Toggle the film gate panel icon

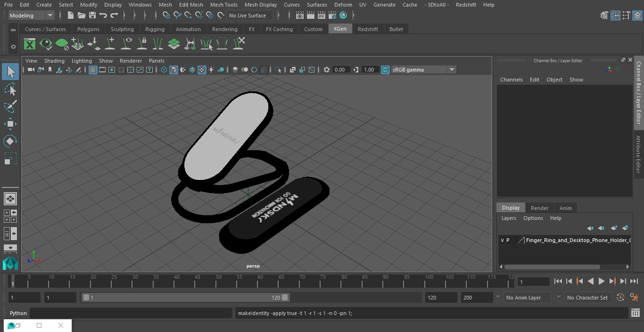102,70
